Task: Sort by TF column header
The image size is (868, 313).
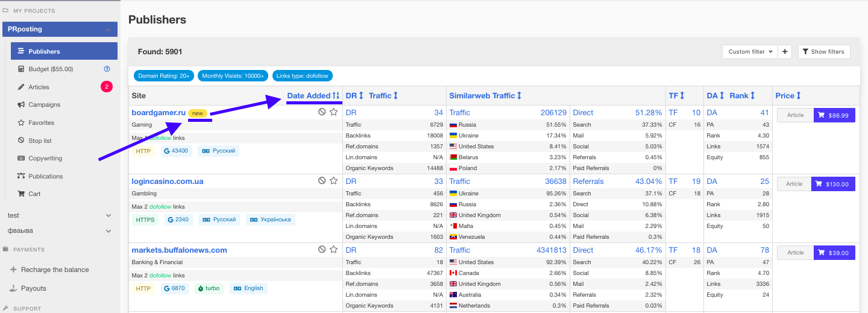Action: coord(677,95)
